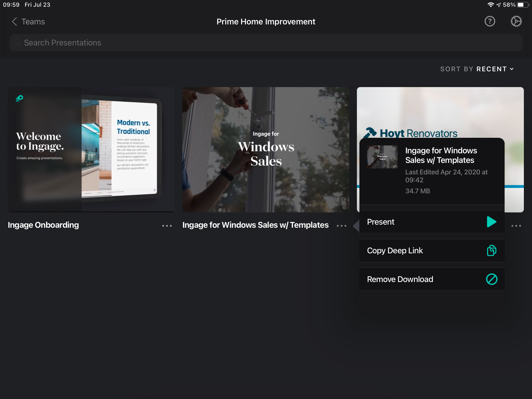The width and height of the screenshot is (532, 399).
Task: Click the magnifier icon in the search bar
Action: (x=17, y=43)
